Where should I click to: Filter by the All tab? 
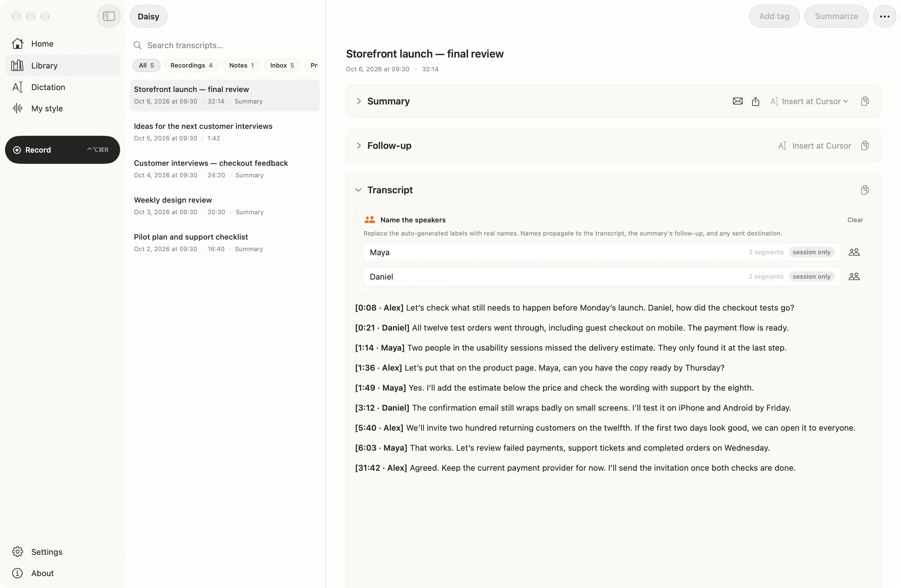tap(146, 65)
